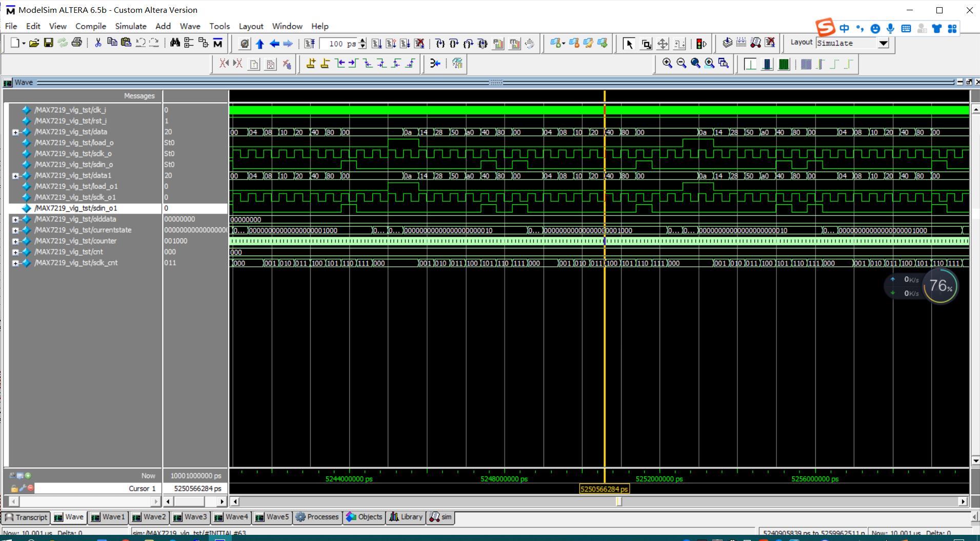This screenshot has width=980, height=541.
Task: Click the Delete Cursor icon
Action: point(325,64)
